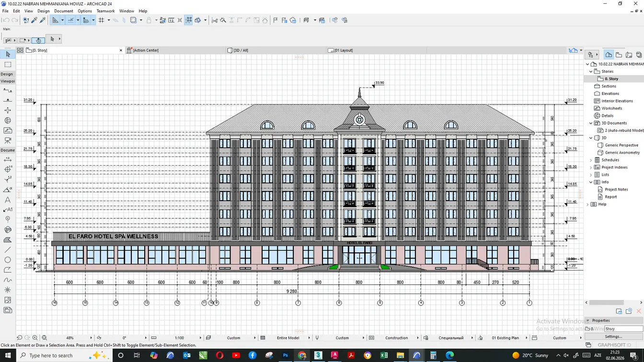
Task: Click the Level Dimension tool in toolbox
Action: coord(8,170)
